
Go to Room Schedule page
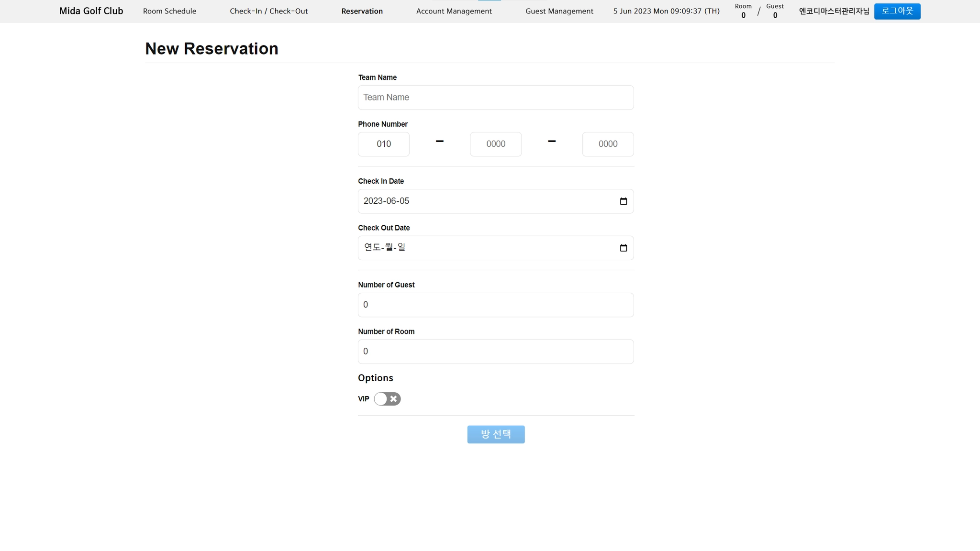(x=169, y=11)
